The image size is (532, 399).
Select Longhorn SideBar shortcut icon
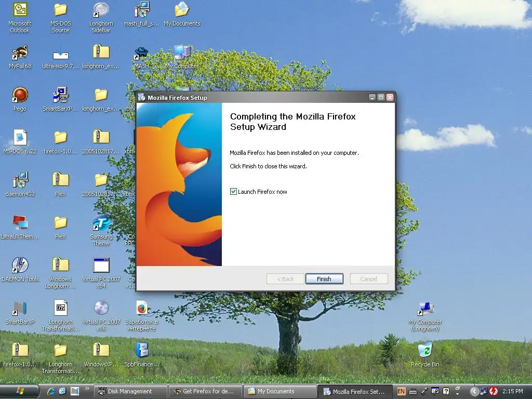[x=101, y=9]
